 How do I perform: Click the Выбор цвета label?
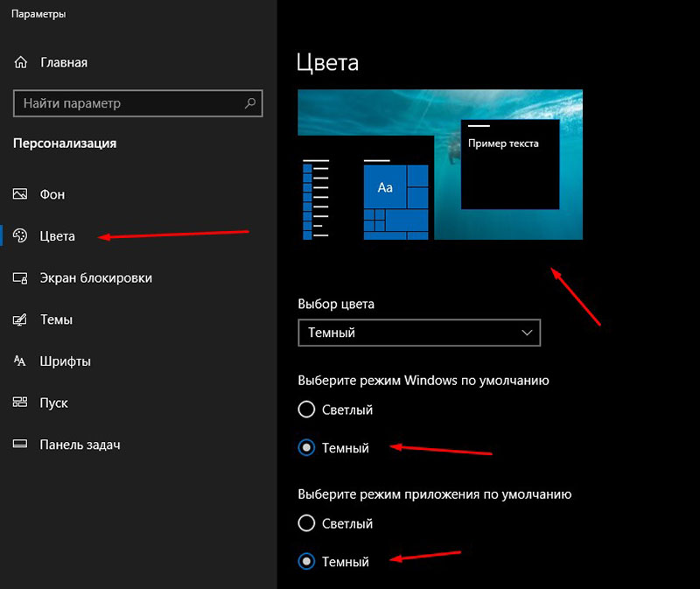(336, 304)
